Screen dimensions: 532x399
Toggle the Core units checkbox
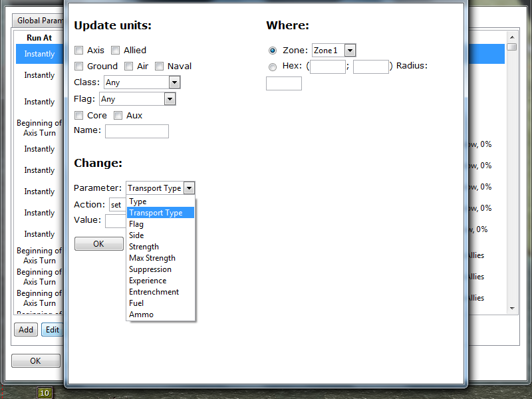pos(79,116)
